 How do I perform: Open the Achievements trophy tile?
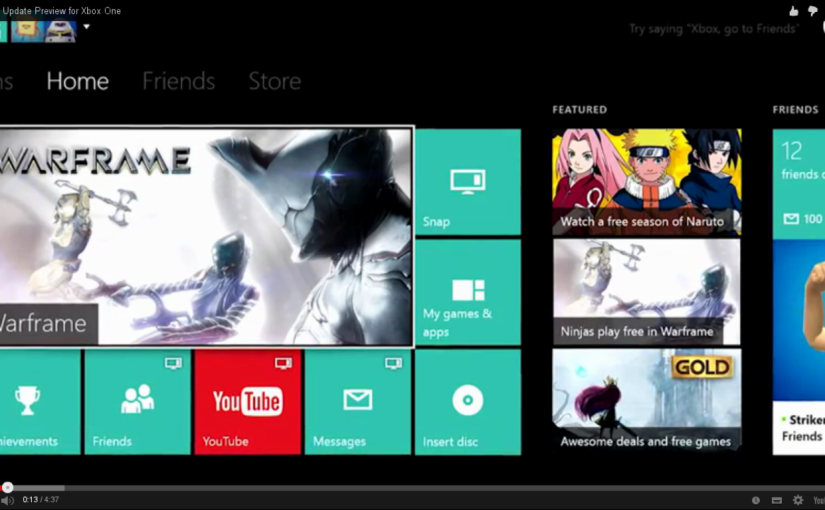(40, 402)
